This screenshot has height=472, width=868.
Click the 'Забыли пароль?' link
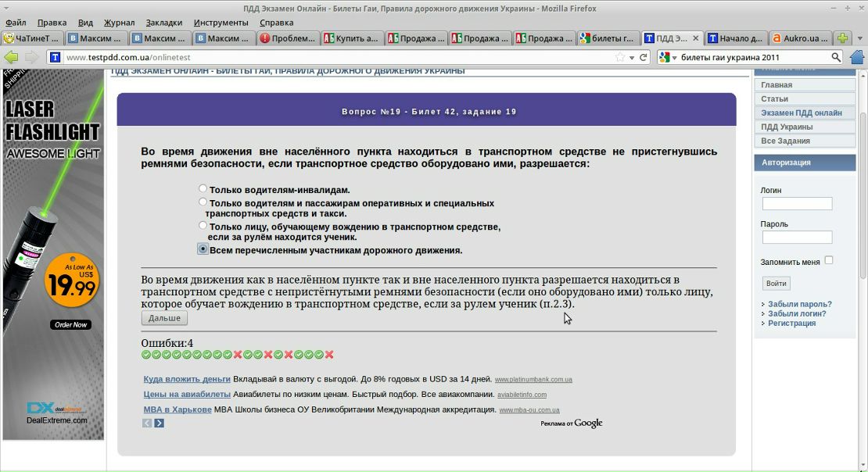pyautogui.click(x=799, y=304)
